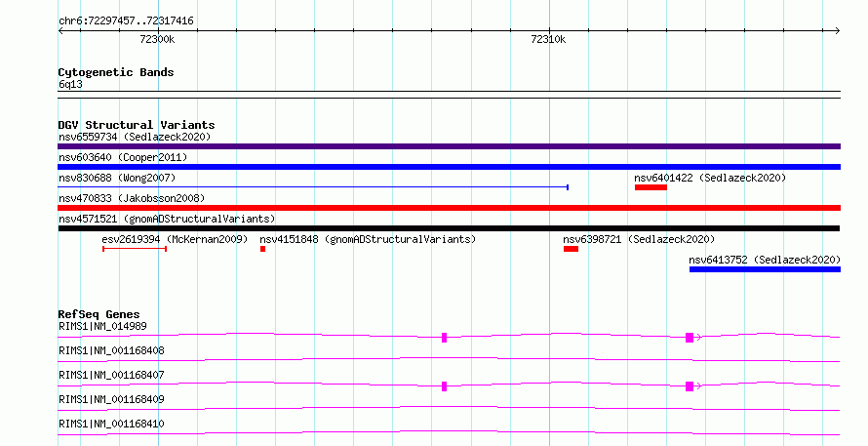The height and width of the screenshot is (446, 868).
Task: Click the RIMS1|NM_001168409 magenta intron line
Action: 449,409
